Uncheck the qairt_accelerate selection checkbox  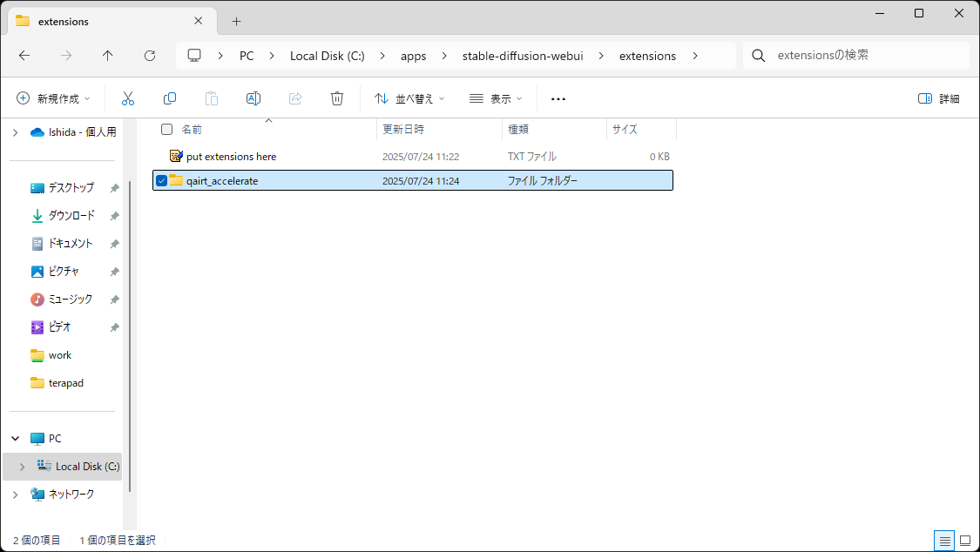161,180
